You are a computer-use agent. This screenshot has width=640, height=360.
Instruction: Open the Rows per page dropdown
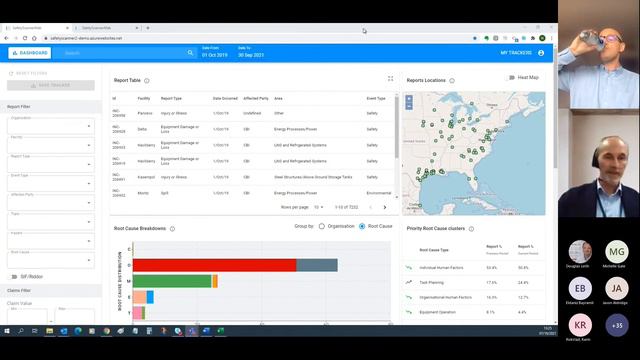[x=319, y=207]
